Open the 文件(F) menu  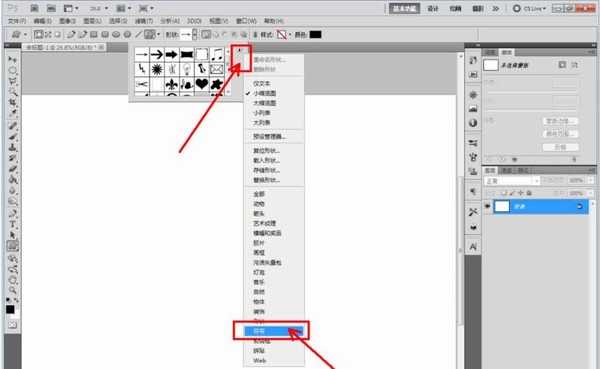point(17,21)
